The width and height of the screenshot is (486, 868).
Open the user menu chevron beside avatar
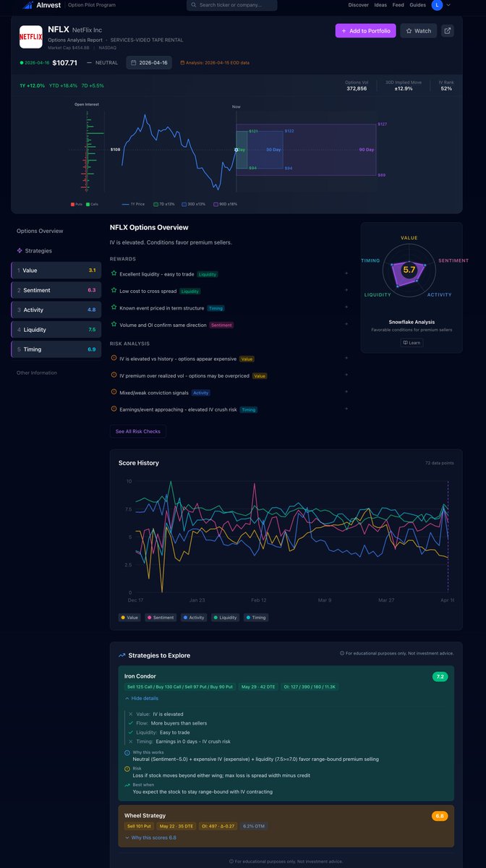(448, 5)
